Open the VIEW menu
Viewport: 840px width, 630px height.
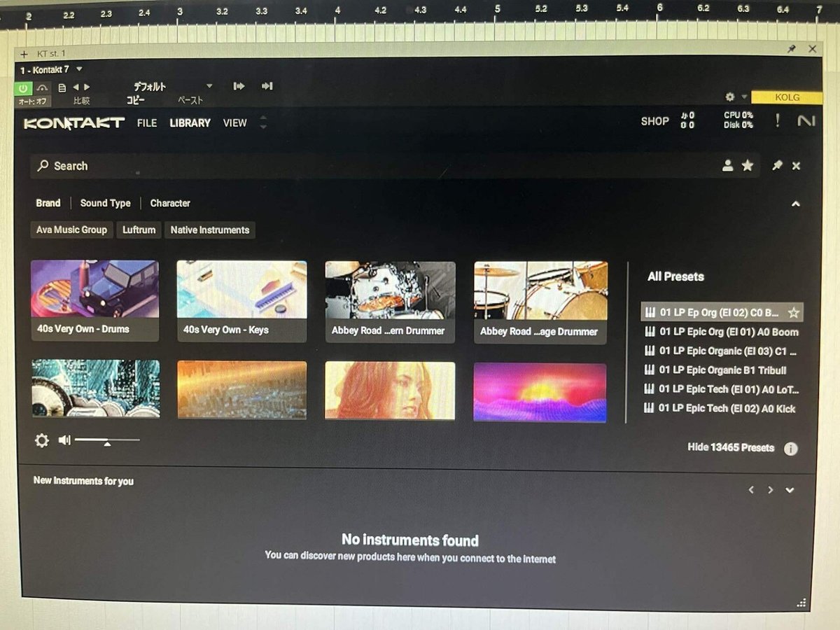point(235,122)
